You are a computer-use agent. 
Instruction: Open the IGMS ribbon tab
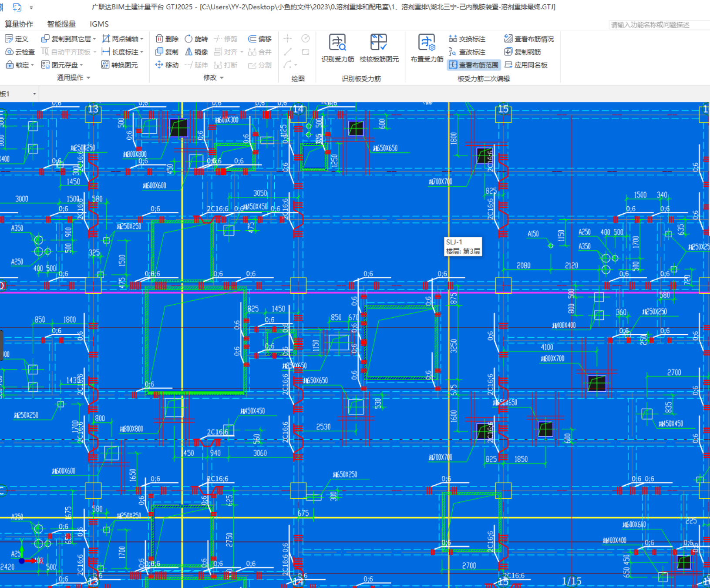(x=99, y=24)
